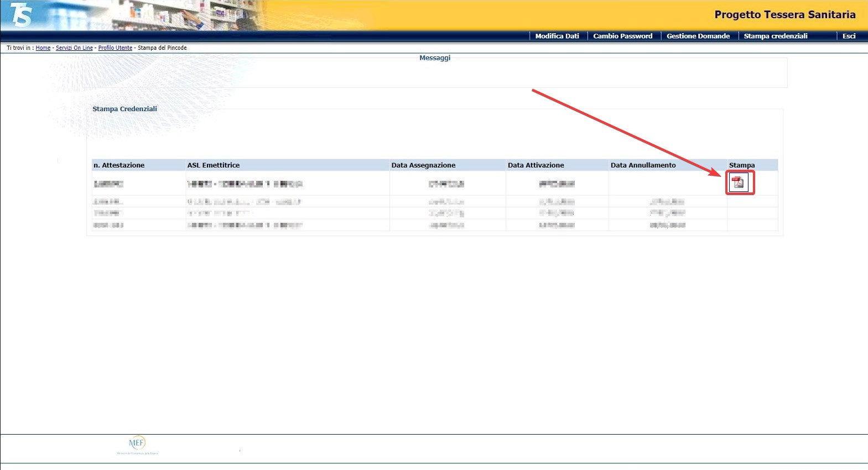Log out using the Esci link
This screenshot has width=868, height=470.
coord(849,36)
